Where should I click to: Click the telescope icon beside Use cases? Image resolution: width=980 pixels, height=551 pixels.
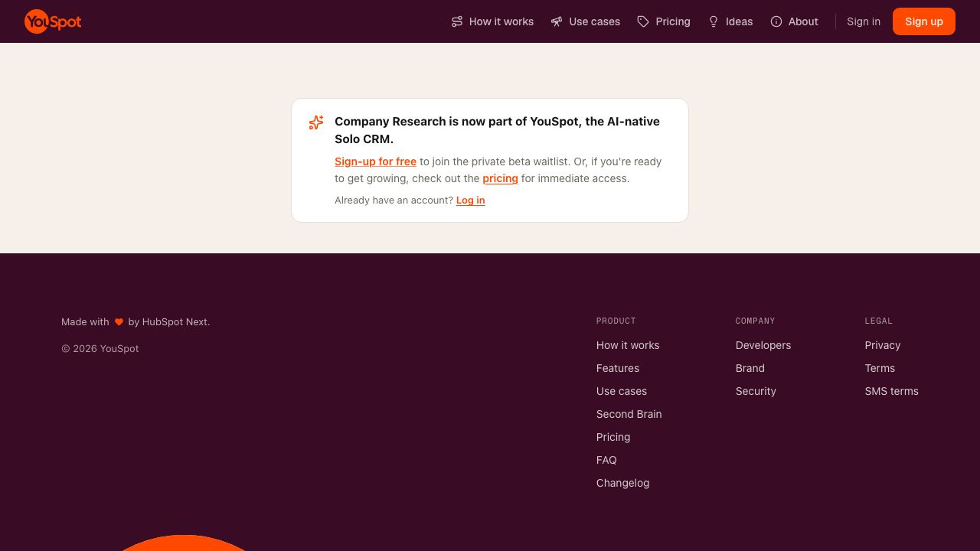557,21
